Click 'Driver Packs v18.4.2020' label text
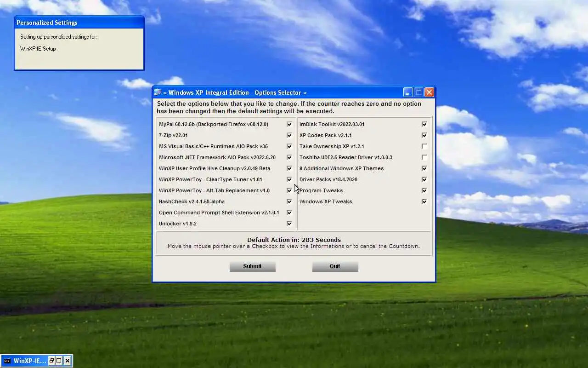 click(328, 179)
